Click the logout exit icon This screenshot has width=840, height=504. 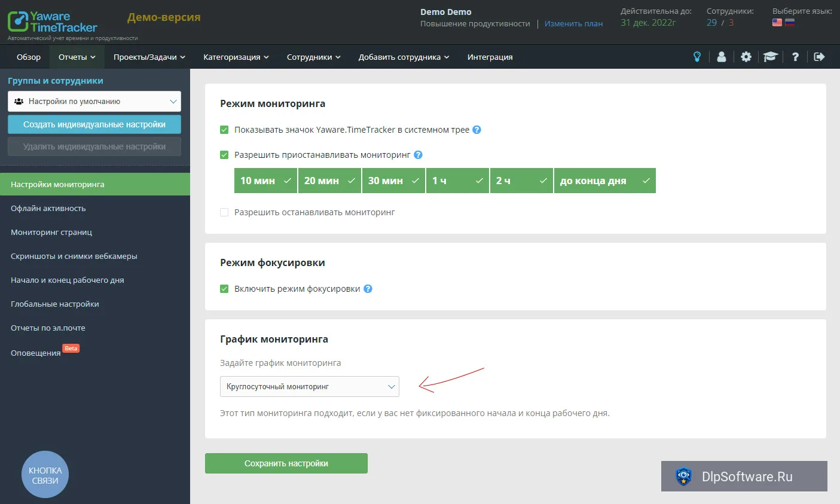click(820, 57)
